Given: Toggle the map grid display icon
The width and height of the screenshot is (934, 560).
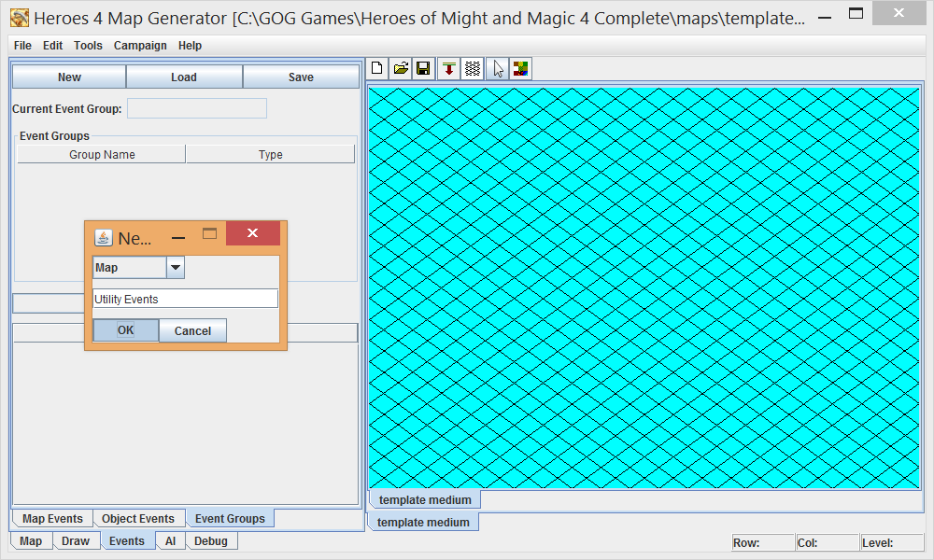Looking at the screenshot, I should click(x=473, y=68).
